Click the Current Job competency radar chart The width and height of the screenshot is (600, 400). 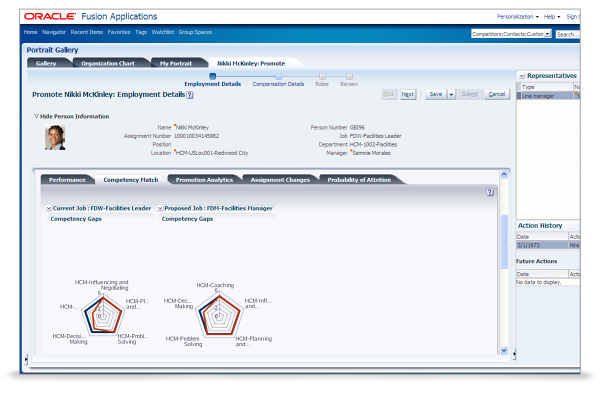(x=102, y=315)
